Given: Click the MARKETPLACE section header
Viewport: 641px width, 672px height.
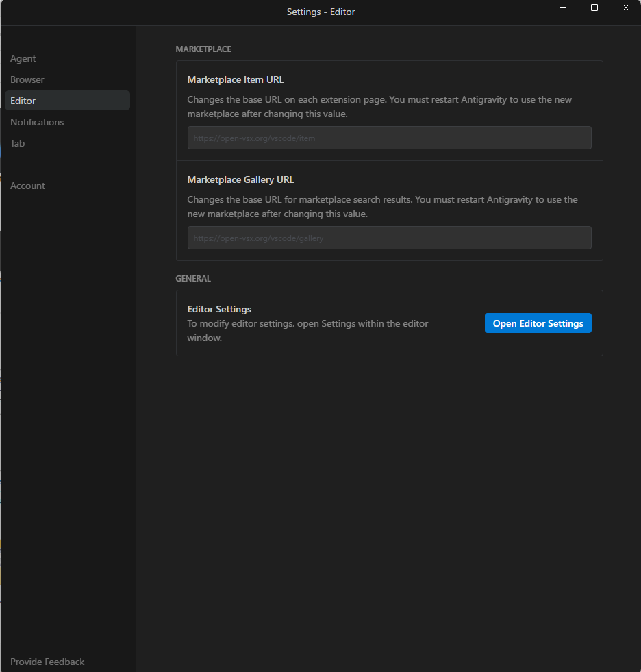Looking at the screenshot, I should tap(203, 49).
